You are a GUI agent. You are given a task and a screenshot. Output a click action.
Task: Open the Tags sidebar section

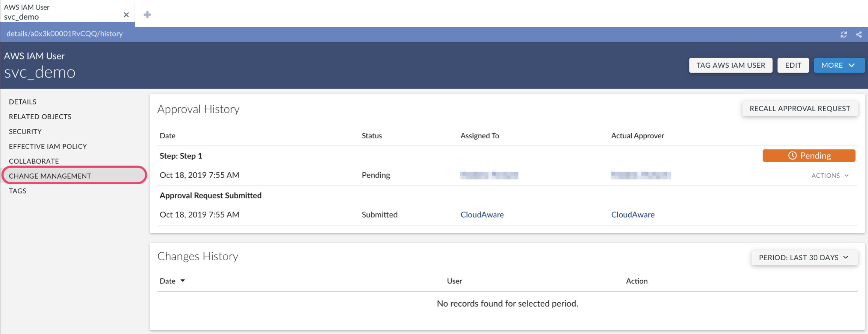[x=18, y=191]
